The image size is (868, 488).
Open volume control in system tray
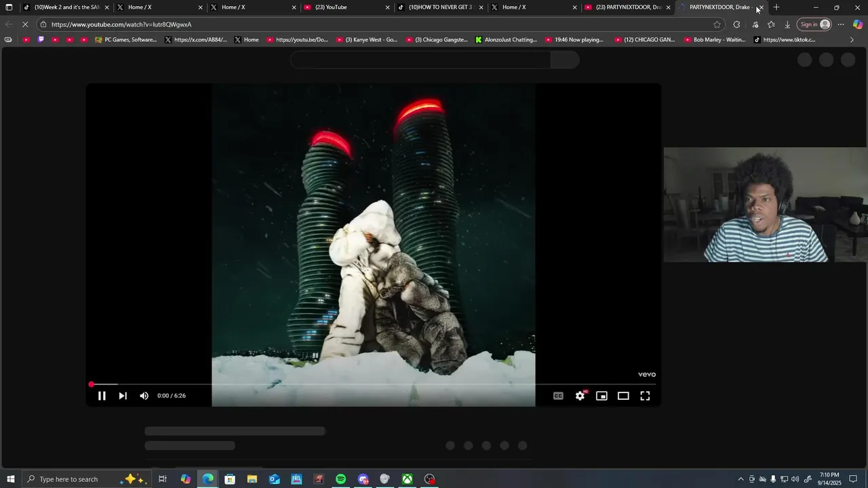[x=795, y=479]
